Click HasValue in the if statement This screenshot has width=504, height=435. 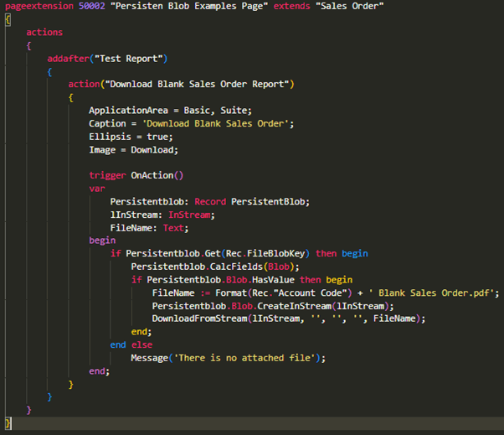pos(273,280)
